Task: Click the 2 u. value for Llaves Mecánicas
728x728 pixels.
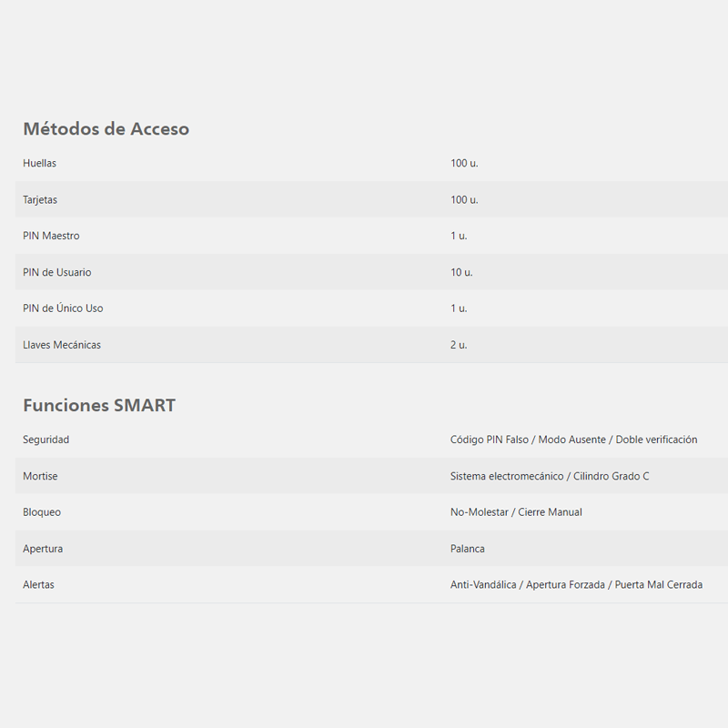Action: coord(459,345)
